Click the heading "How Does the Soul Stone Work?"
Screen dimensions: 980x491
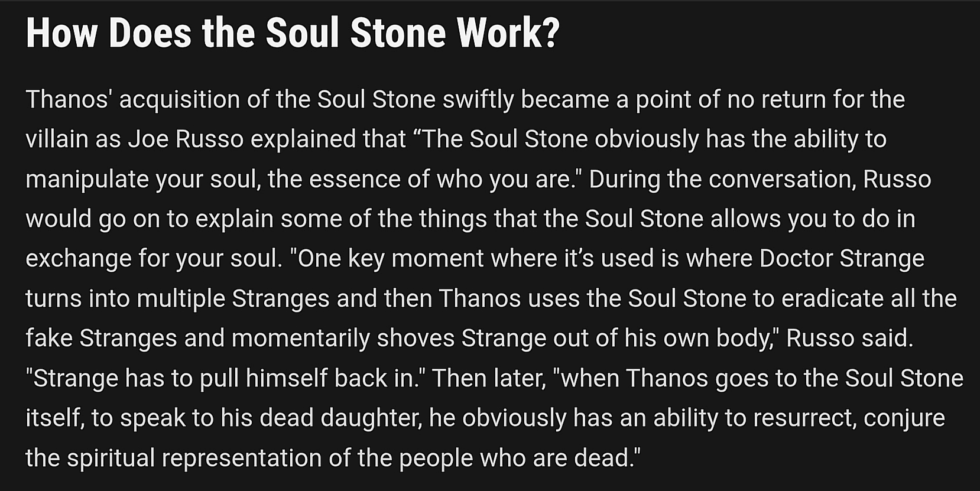[293, 32]
